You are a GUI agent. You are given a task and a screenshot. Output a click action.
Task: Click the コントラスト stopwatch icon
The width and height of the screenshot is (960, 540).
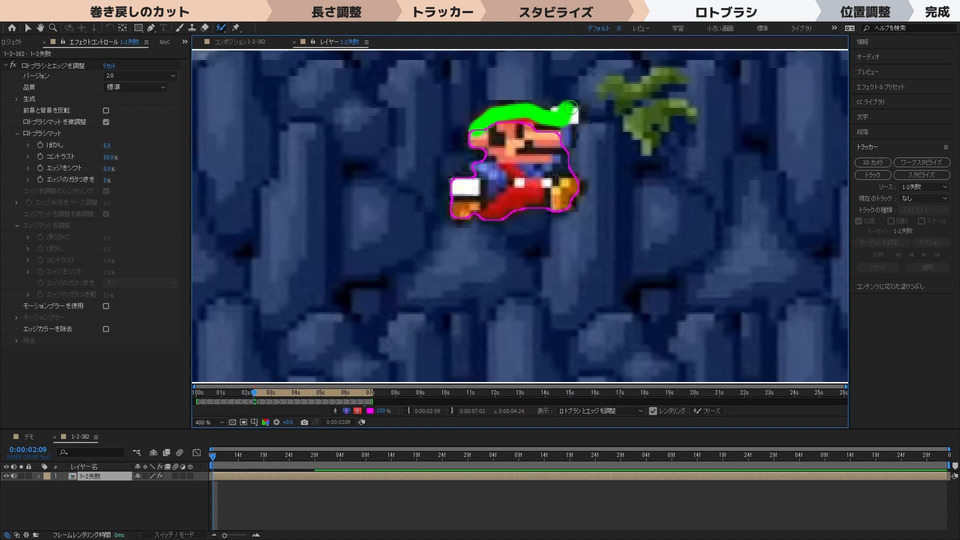(40, 157)
